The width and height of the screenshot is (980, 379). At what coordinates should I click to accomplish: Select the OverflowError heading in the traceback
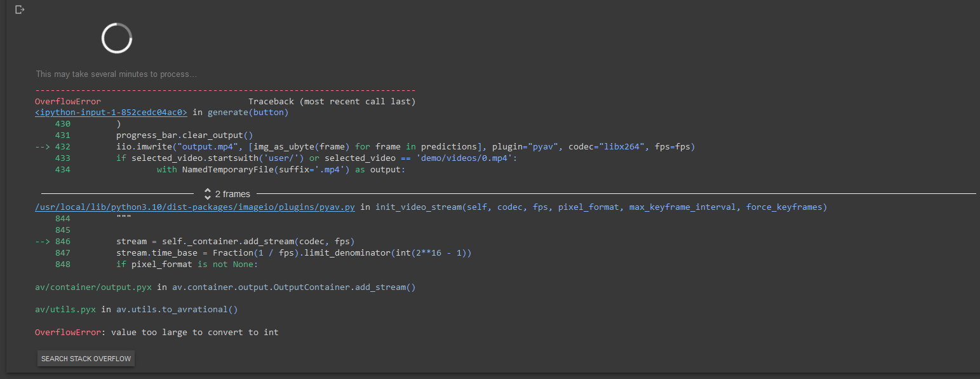[x=67, y=101]
